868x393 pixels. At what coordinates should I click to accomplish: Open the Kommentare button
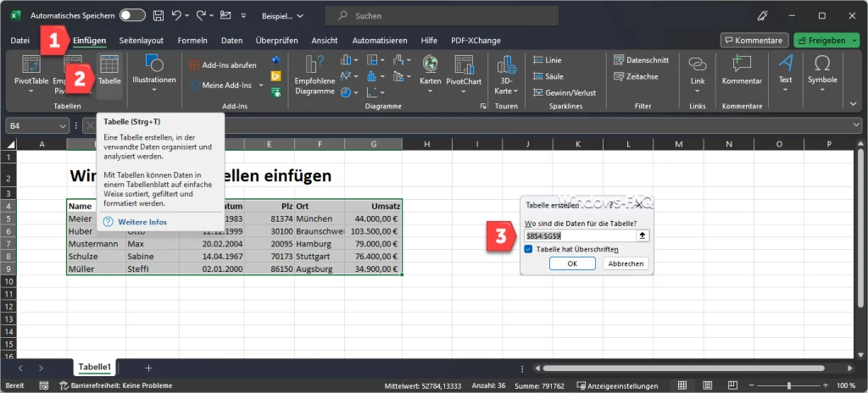754,41
